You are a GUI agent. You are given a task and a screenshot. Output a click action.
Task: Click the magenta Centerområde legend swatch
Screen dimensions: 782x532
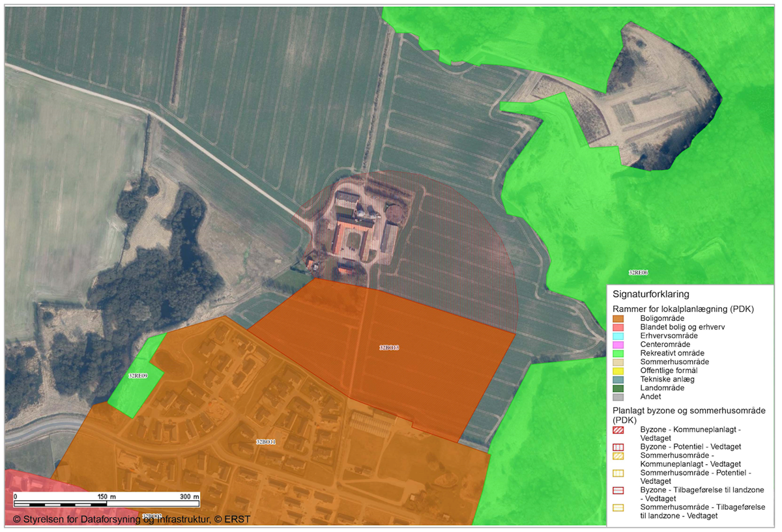coord(618,344)
